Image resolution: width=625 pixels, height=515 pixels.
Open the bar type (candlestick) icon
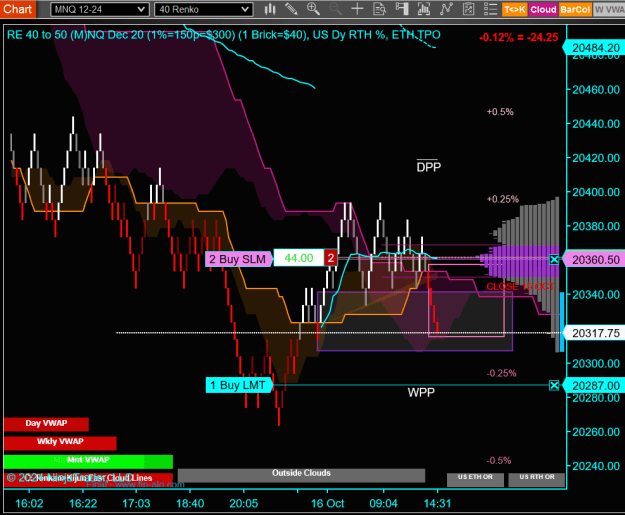(270, 9)
